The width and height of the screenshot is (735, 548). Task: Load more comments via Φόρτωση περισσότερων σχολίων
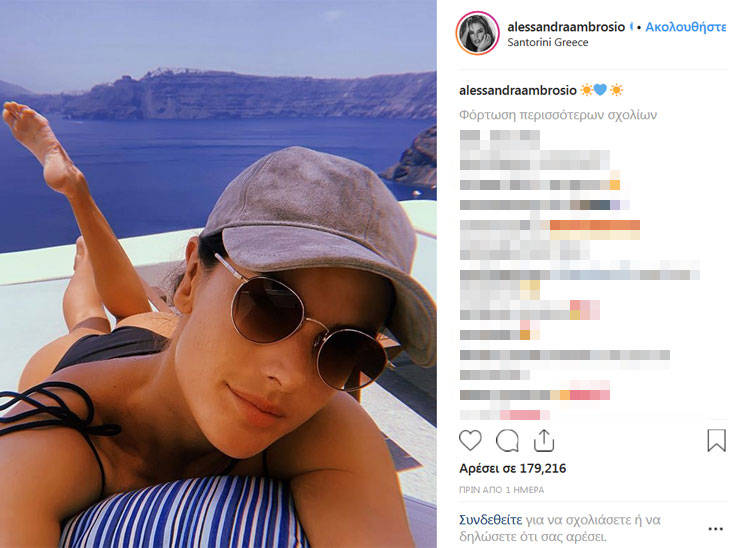pos(558,115)
